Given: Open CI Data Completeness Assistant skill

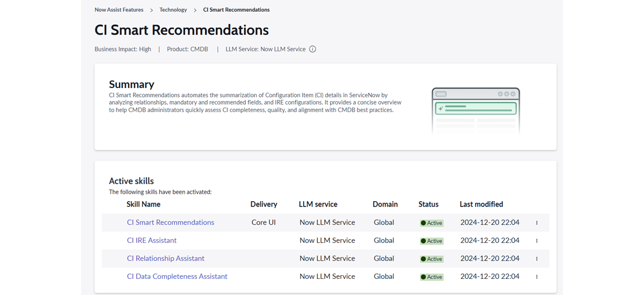Looking at the screenshot, I should pyautogui.click(x=177, y=276).
